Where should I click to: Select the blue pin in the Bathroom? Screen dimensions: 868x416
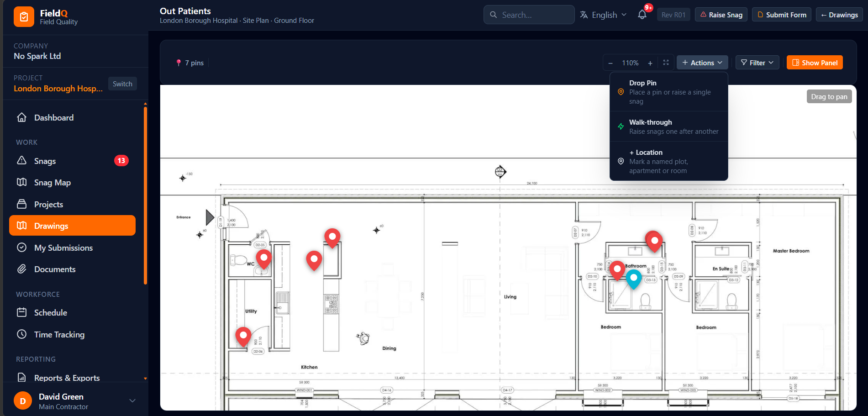(x=634, y=279)
